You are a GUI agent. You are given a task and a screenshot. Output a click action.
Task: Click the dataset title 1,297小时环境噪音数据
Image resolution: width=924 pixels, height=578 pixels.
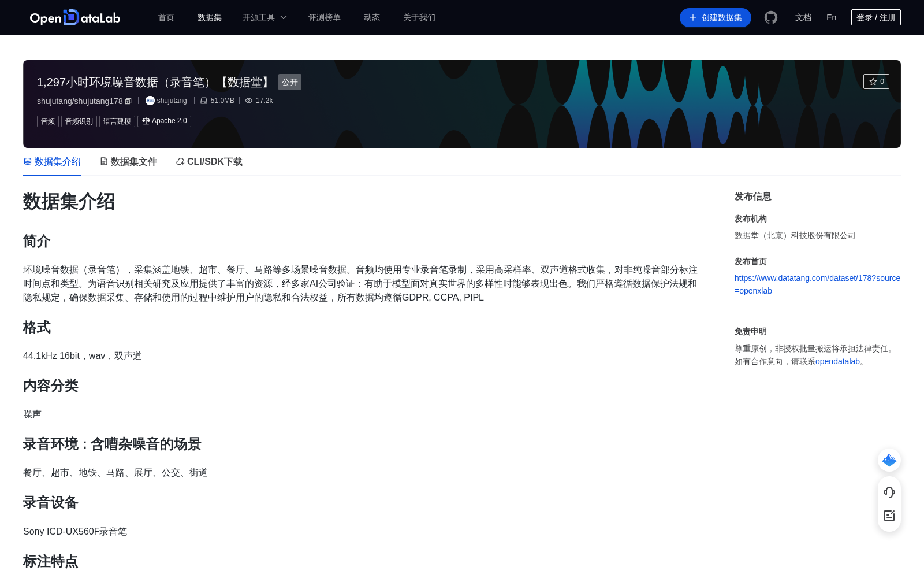pyautogui.click(x=155, y=82)
